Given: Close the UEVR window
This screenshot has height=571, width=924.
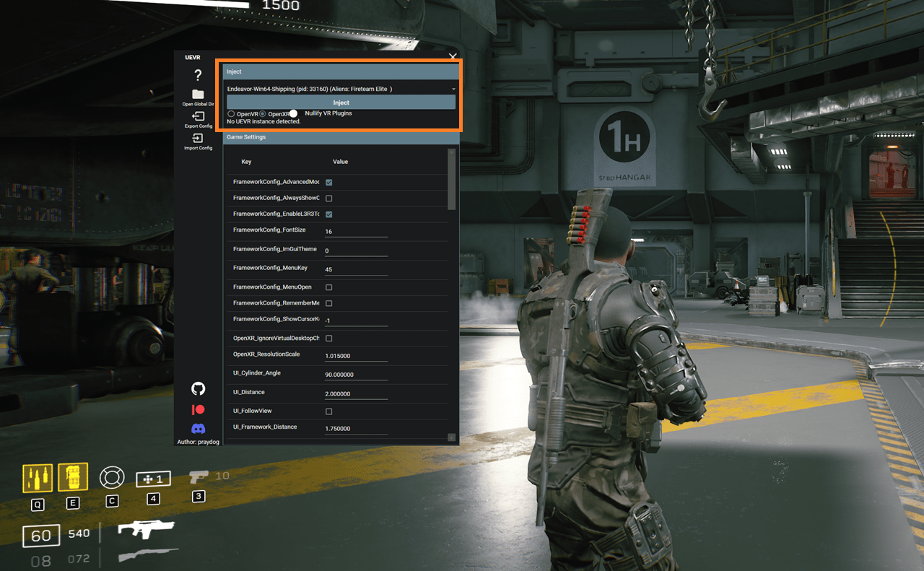Looking at the screenshot, I should pos(453,56).
